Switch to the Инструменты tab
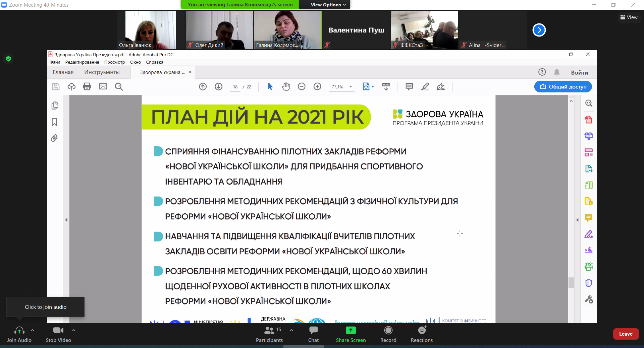644x348 pixels. tap(102, 72)
